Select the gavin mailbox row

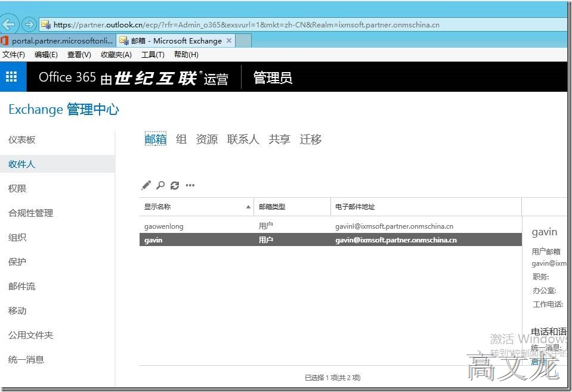coord(330,239)
